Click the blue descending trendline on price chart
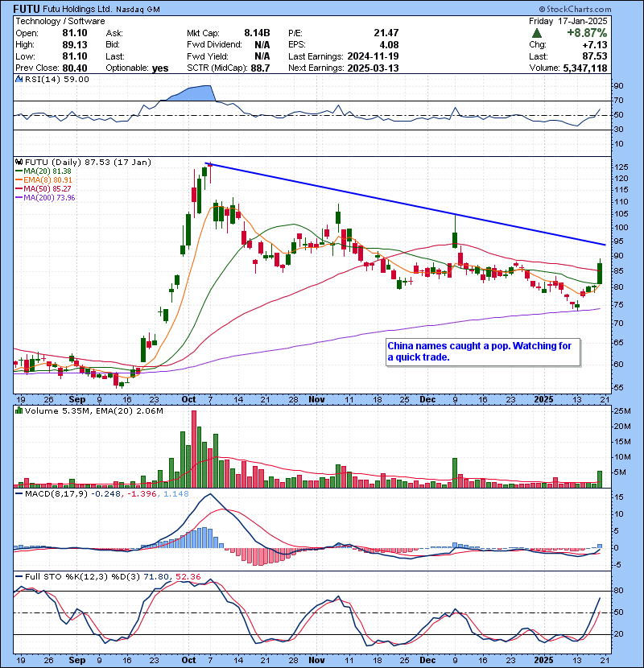 (x=405, y=204)
